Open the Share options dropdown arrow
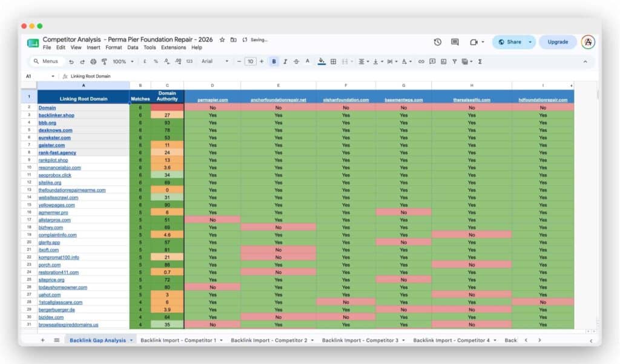This screenshot has width=620, height=364. coord(530,42)
